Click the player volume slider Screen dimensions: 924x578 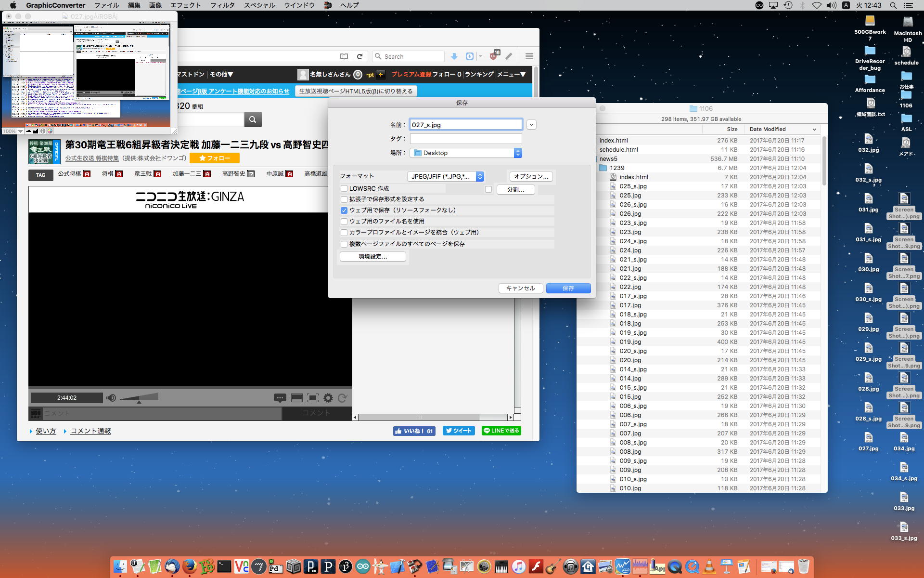pyautogui.click(x=139, y=398)
